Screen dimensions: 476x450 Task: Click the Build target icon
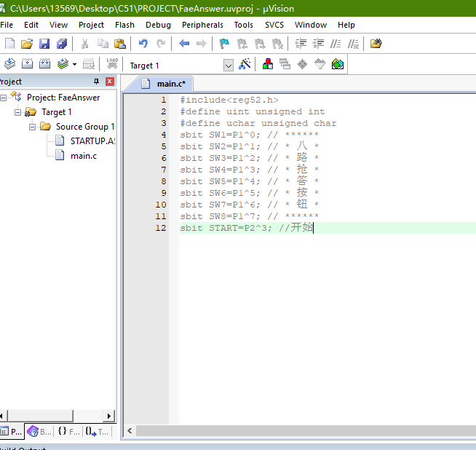pos(27,64)
